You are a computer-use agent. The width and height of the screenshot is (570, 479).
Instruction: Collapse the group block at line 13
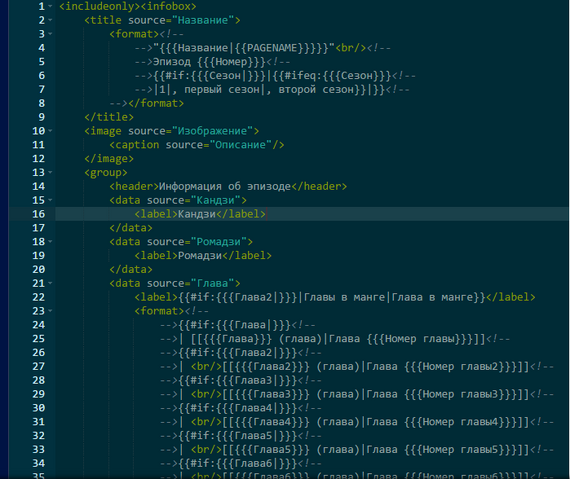pos(50,172)
